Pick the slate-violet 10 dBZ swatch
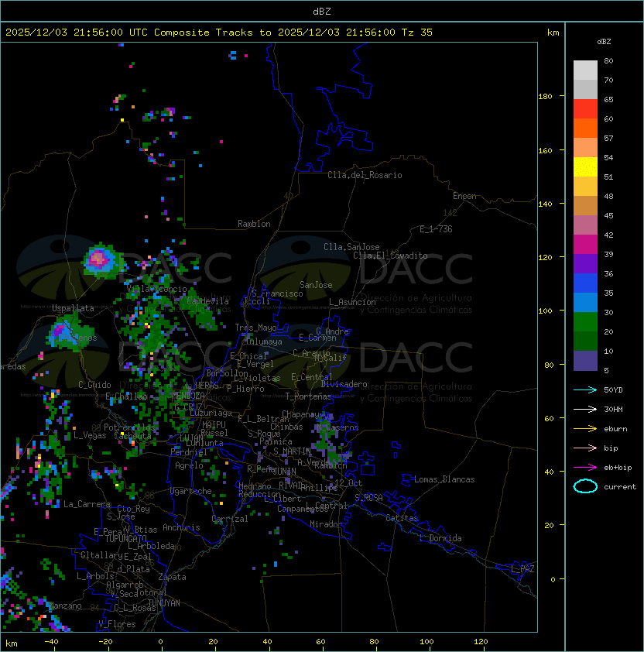 pyautogui.click(x=585, y=361)
